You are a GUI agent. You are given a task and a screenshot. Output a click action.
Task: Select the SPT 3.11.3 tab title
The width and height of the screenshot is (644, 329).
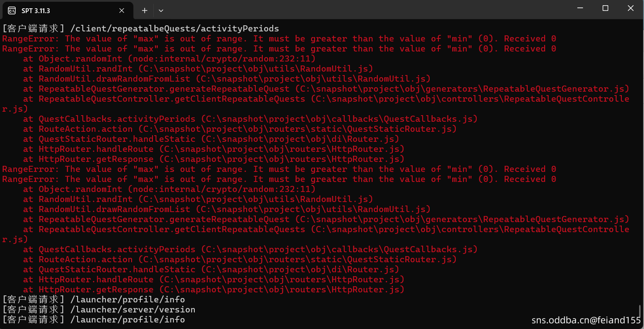click(x=36, y=10)
